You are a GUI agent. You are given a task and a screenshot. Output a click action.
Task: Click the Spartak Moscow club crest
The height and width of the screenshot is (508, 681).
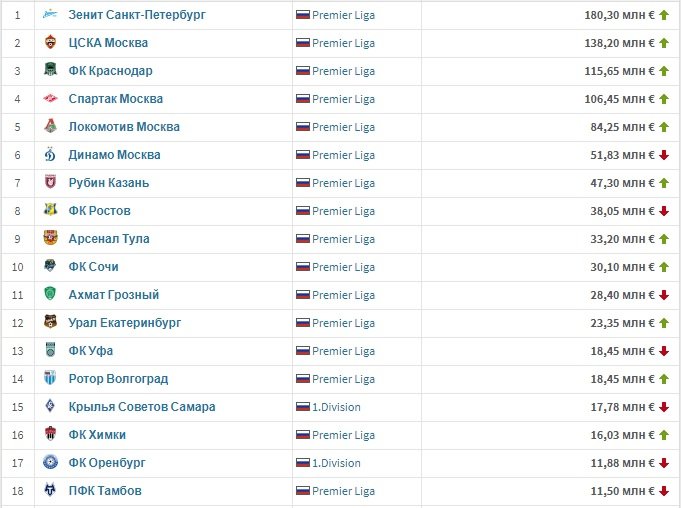pyautogui.click(x=50, y=99)
